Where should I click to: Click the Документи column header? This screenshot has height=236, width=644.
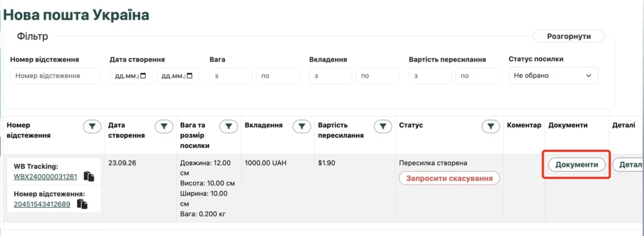(x=568, y=125)
